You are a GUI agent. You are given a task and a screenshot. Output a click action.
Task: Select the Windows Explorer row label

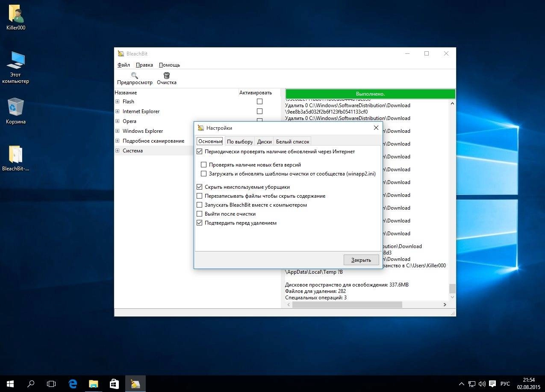[x=143, y=131]
